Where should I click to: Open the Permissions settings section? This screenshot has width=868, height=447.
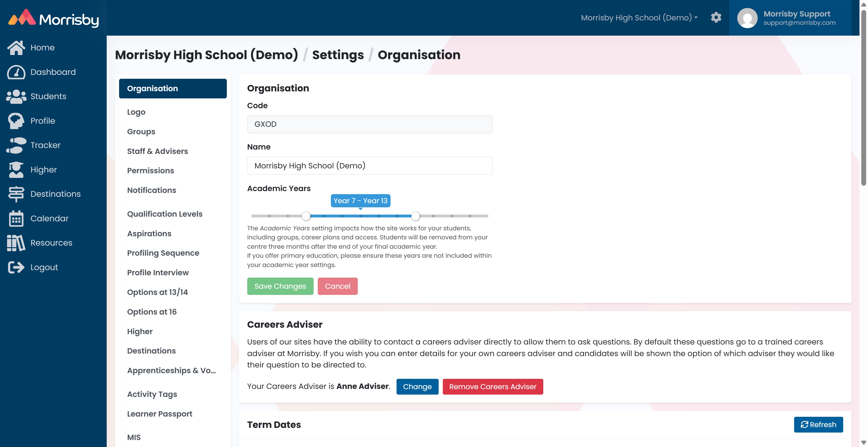(x=150, y=171)
